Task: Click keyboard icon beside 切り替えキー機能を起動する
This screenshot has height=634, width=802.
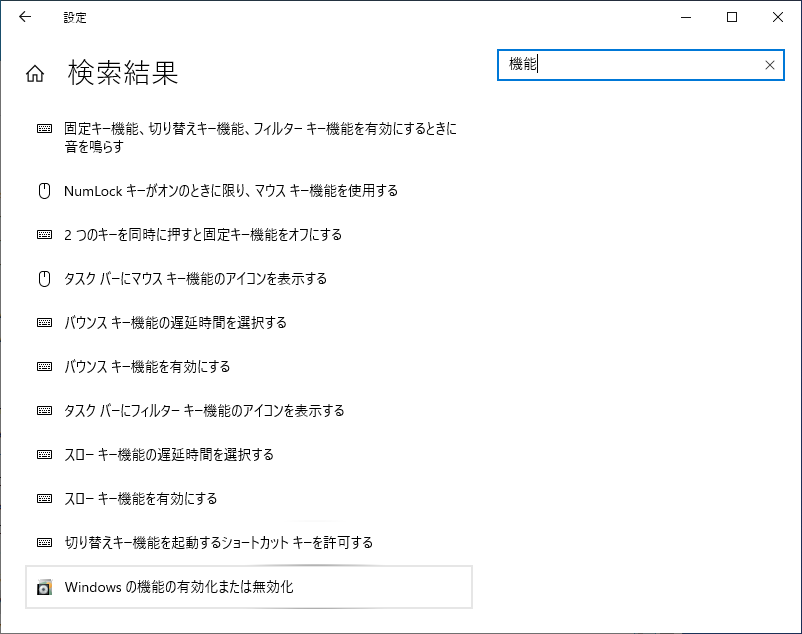Action: pyautogui.click(x=44, y=542)
